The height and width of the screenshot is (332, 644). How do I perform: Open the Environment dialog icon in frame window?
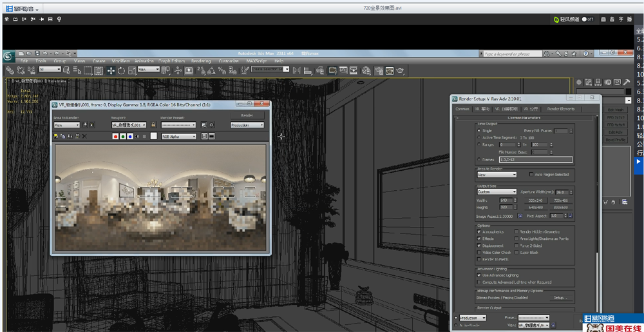[211, 125]
